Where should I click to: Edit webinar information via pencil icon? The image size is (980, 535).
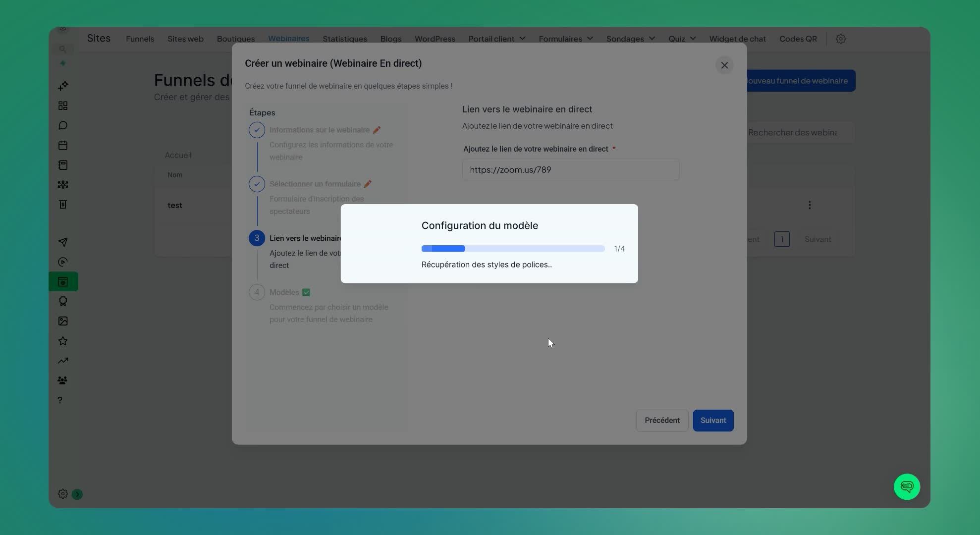[377, 130]
